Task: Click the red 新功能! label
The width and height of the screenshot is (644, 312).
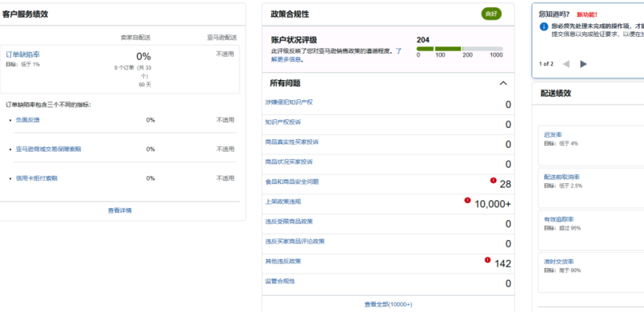Action: (x=587, y=14)
